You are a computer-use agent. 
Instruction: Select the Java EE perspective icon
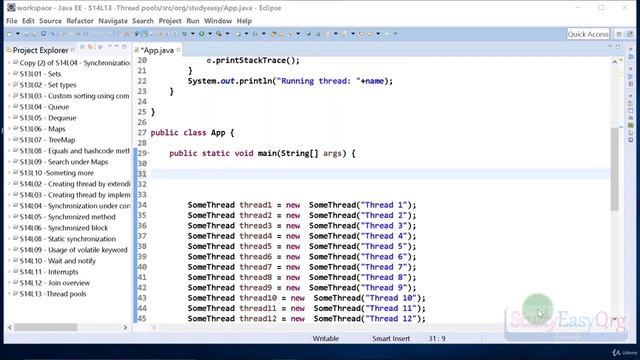coord(629,34)
